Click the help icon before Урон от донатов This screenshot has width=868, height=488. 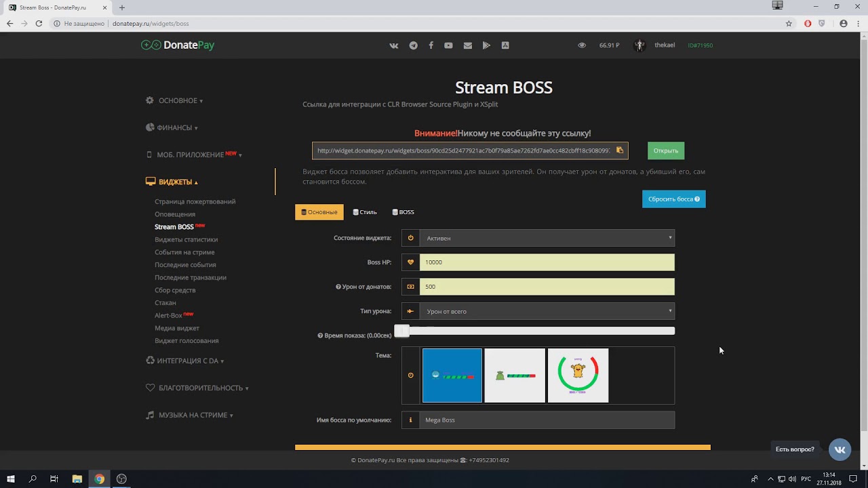[x=338, y=287]
